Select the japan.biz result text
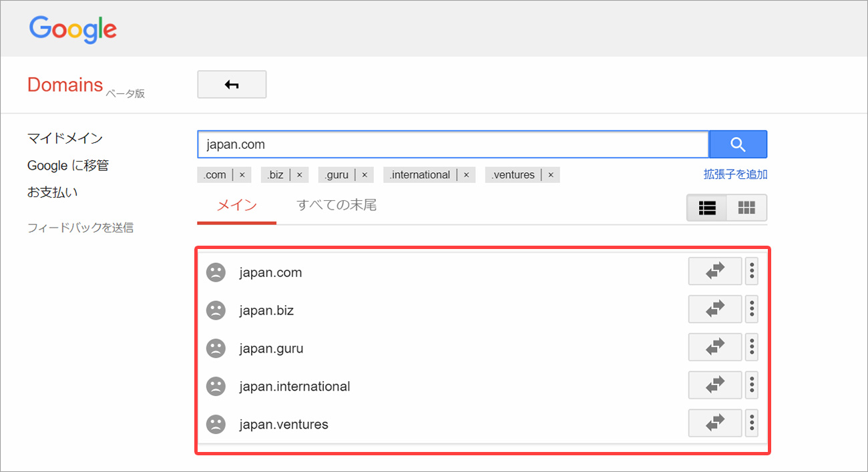This screenshot has height=472, width=868. tap(266, 310)
